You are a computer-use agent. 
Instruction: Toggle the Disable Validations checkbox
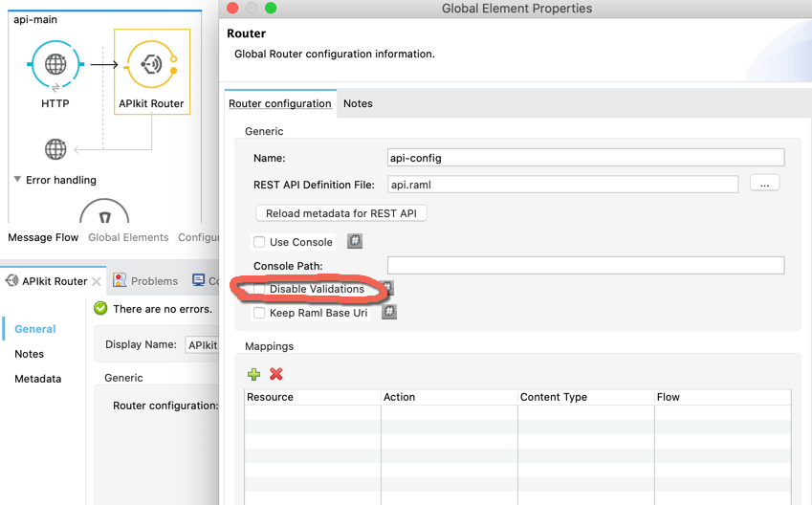tap(259, 289)
